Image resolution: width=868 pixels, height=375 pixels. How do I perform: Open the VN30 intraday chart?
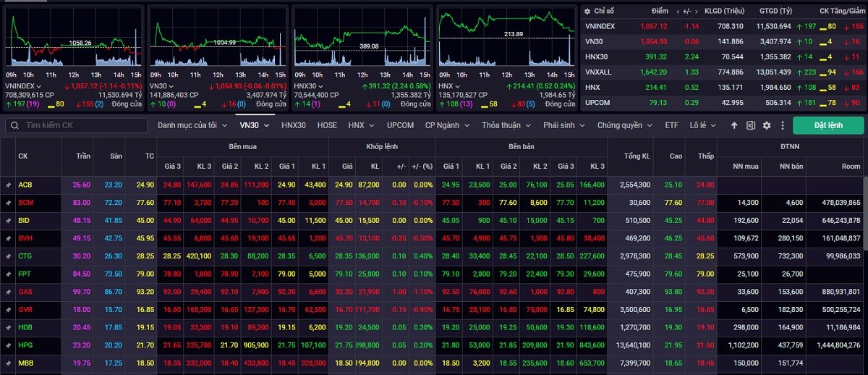point(218,39)
